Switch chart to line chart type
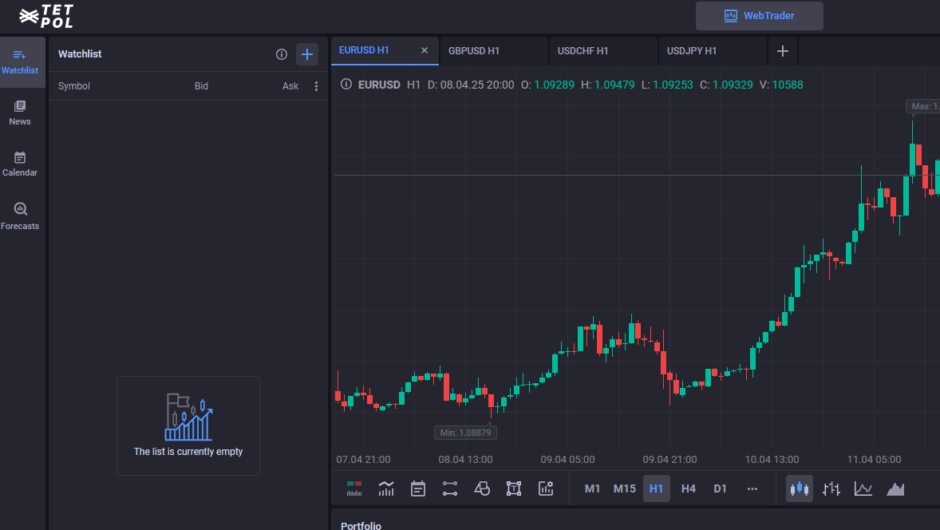The width and height of the screenshot is (940, 530). pyautogui.click(x=863, y=488)
